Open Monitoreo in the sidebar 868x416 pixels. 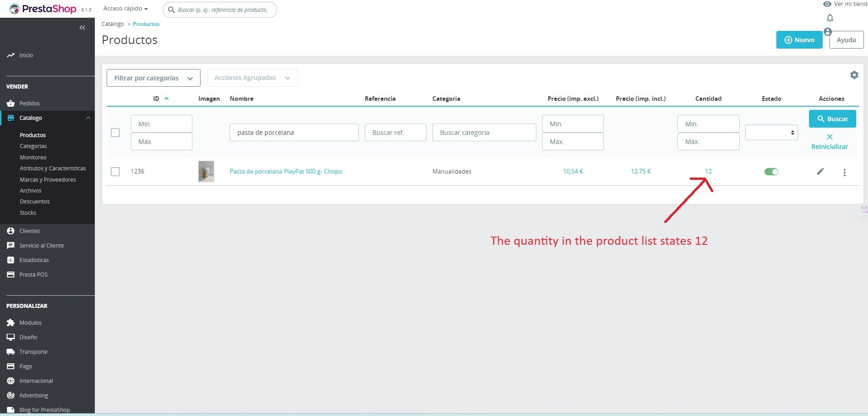(33, 157)
